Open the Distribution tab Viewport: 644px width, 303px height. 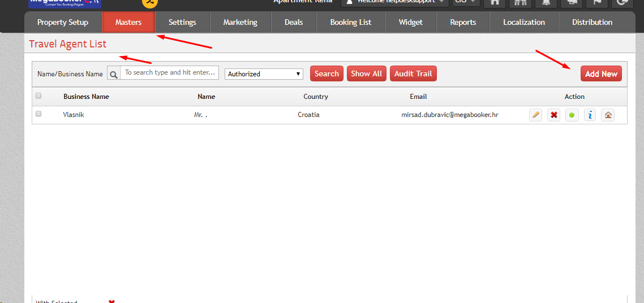click(x=593, y=23)
